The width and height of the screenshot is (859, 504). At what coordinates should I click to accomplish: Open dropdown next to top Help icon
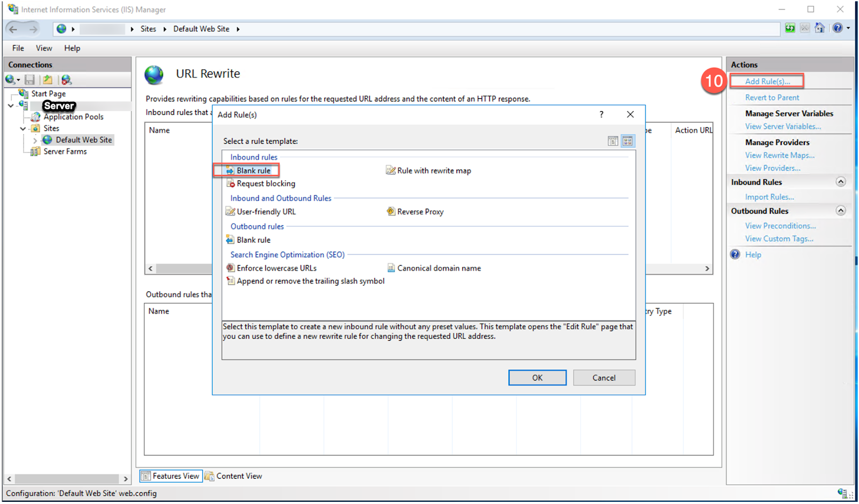tap(848, 28)
